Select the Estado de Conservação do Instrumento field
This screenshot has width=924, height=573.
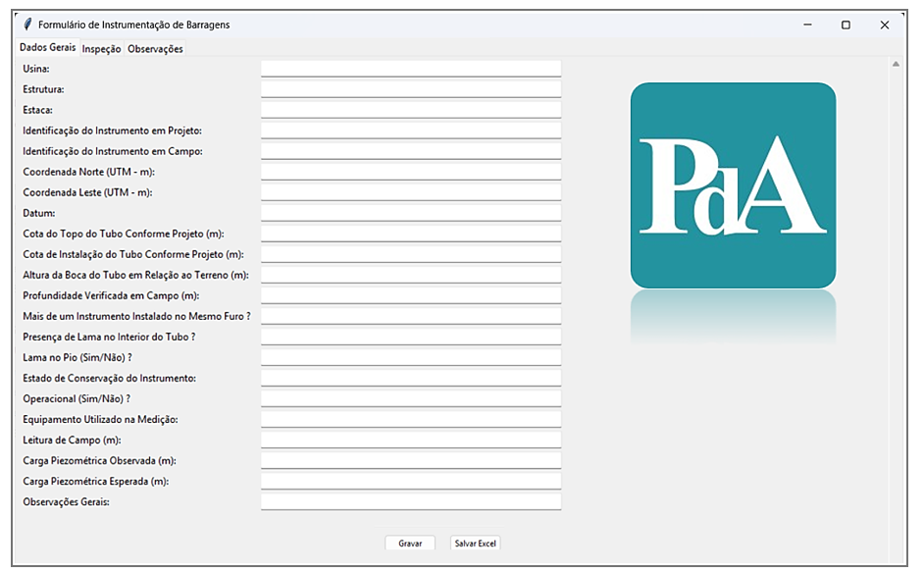coord(411,378)
